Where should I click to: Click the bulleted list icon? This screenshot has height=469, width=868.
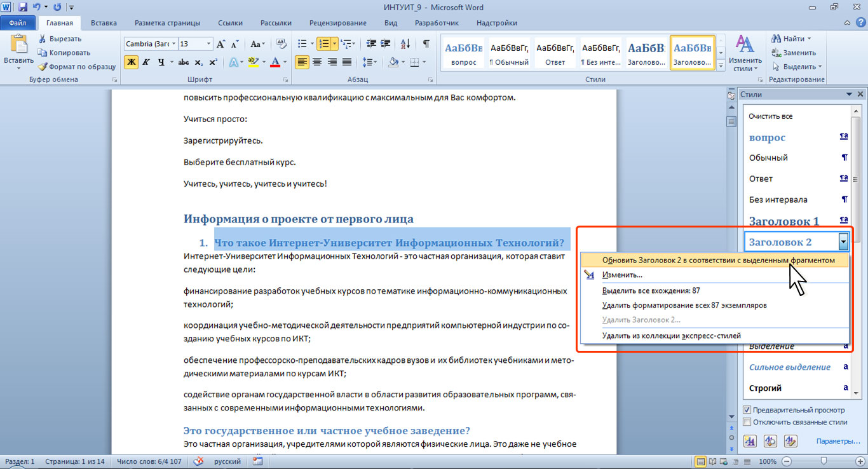[302, 44]
